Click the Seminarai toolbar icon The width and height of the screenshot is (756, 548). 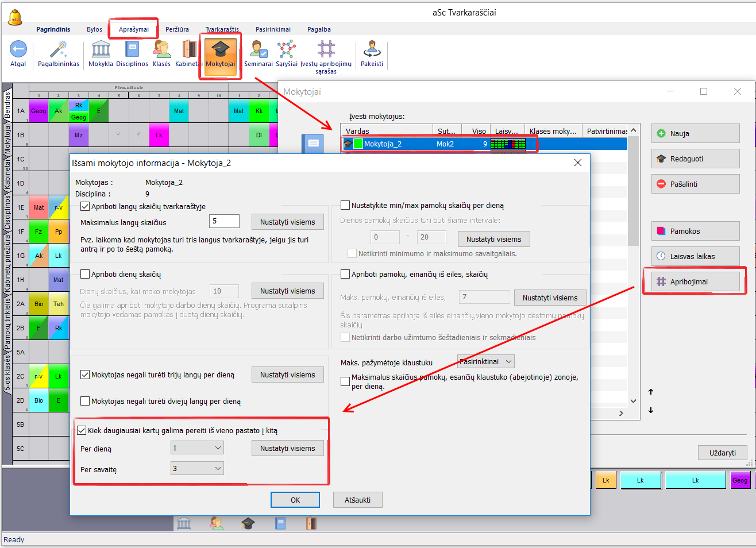(x=258, y=50)
